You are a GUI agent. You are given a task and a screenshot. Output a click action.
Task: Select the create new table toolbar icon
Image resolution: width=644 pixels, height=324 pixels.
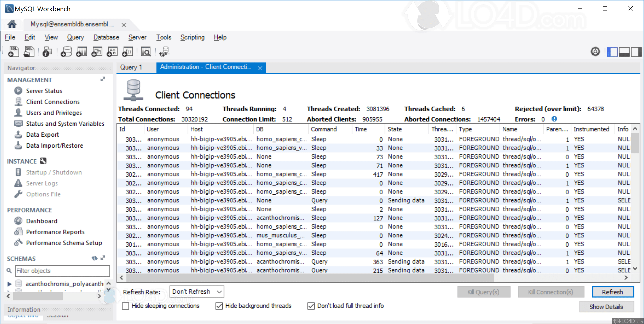coord(81,51)
